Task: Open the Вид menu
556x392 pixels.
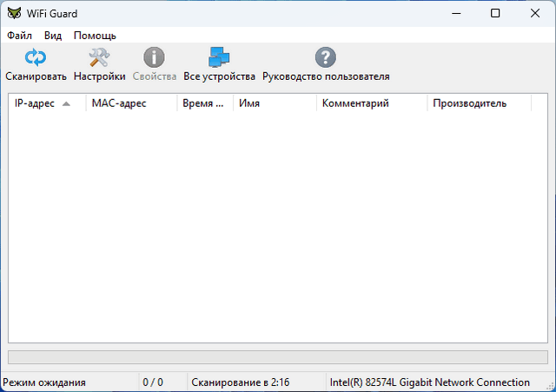Action: [x=53, y=36]
